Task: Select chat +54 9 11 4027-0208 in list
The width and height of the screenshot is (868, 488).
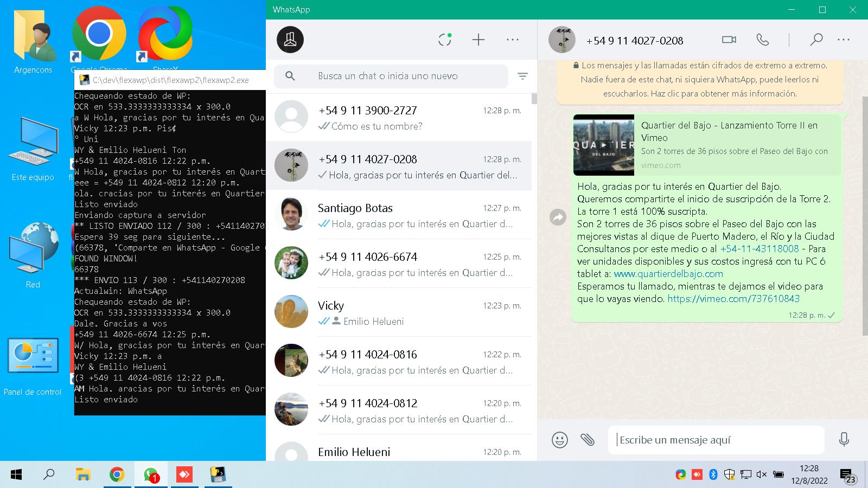Action: [x=399, y=166]
